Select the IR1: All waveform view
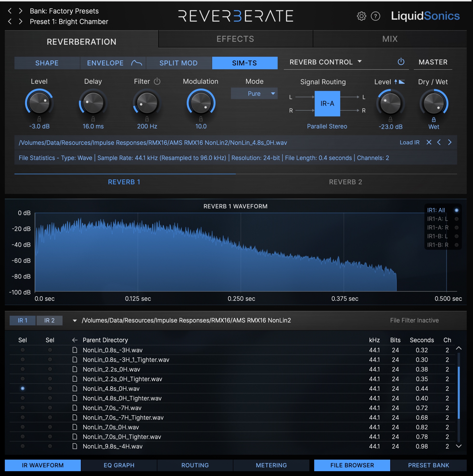Viewport: 473px width, 476px height. coord(457,210)
